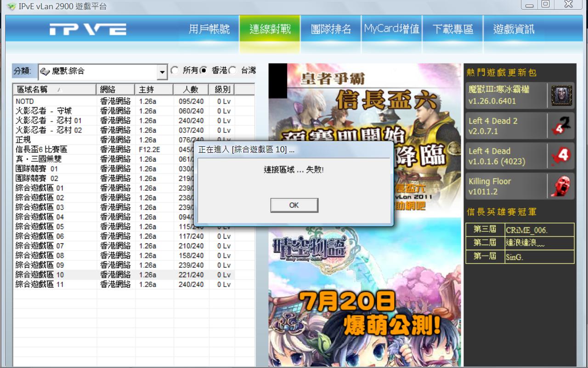Viewport: 588px width, 368px height.
Task: Select the 綜合遊戲區 08 row
Action: (124, 256)
